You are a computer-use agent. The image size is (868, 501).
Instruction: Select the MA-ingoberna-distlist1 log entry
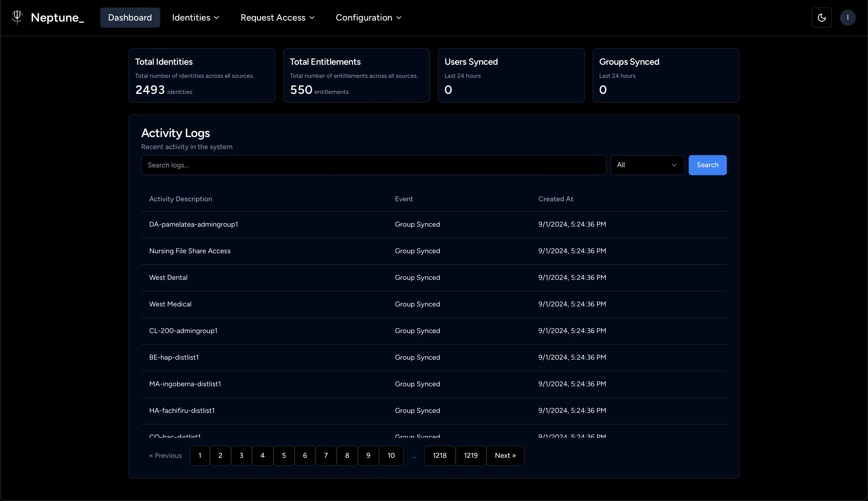[434, 384]
